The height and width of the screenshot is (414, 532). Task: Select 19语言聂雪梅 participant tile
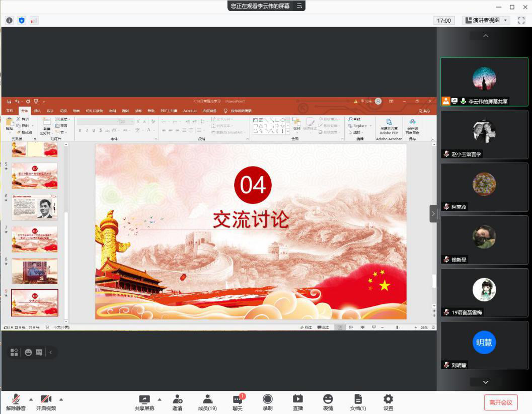click(x=485, y=293)
